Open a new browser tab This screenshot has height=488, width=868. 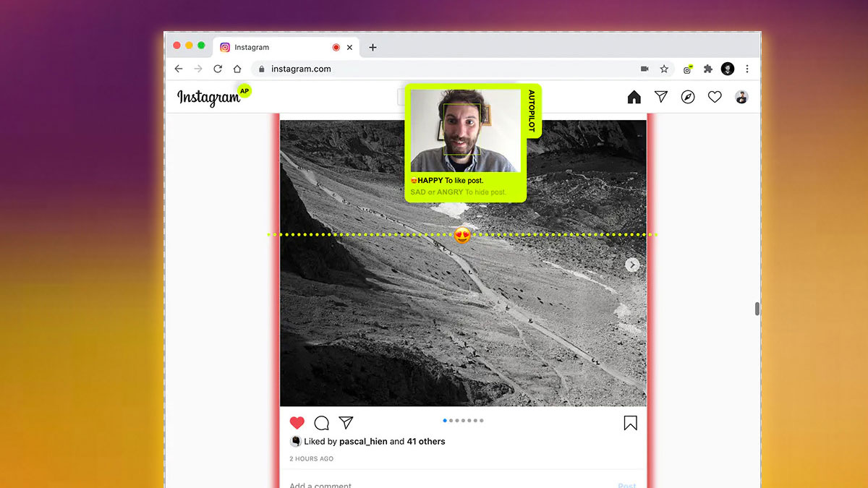373,47
